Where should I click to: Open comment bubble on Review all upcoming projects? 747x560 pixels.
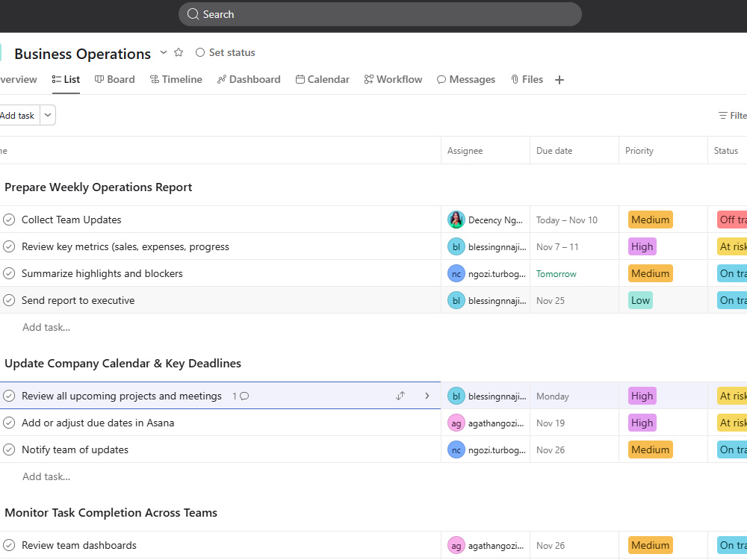coord(244,396)
